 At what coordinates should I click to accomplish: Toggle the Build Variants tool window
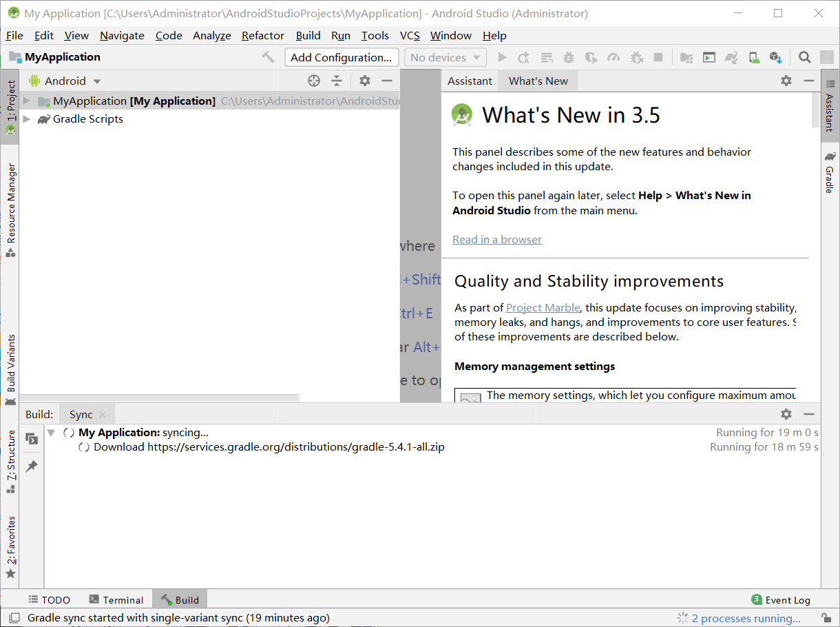tap(10, 370)
